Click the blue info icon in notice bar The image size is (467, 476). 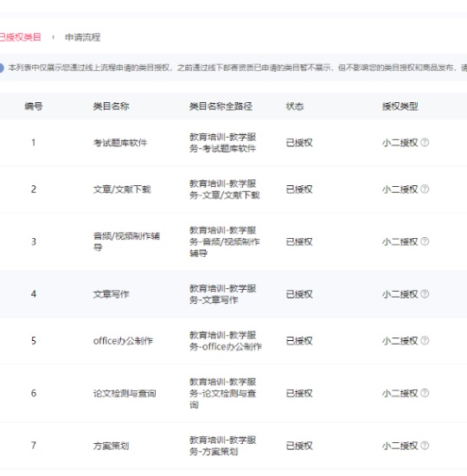pos(1,68)
